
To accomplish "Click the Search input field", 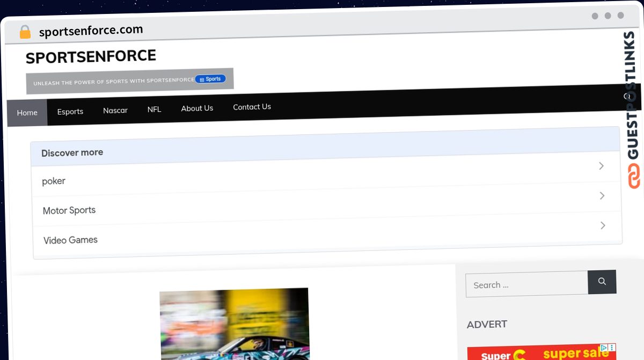I will [x=527, y=284].
